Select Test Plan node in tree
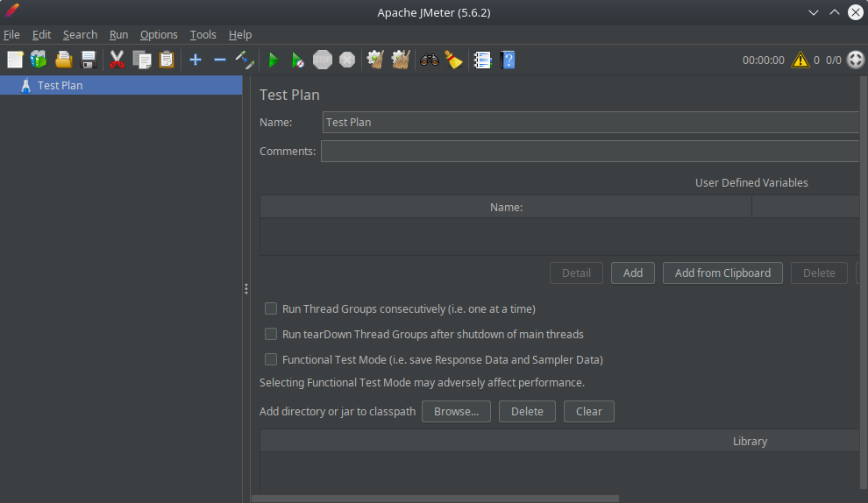The image size is (868, 503). pyautogui.click(x=121, y=85)
